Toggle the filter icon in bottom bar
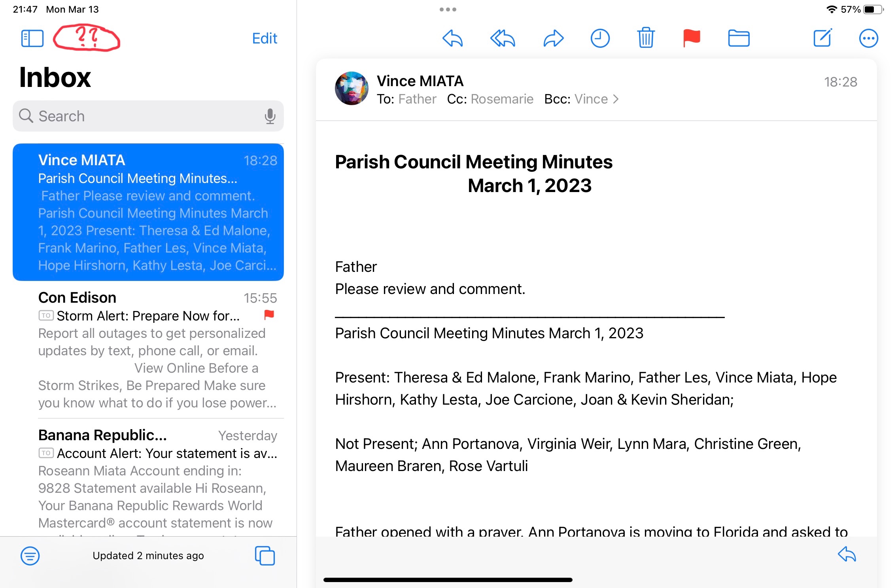This screenshot has width=896, height=588. pyautogui.click(x=30, y=556)
